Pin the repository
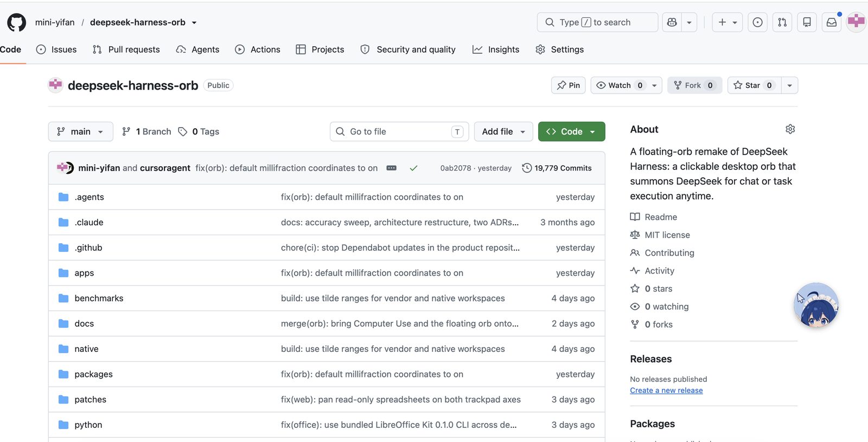Image resolution: width=868 pixels, height=442 pixels. tap(569, 85)
